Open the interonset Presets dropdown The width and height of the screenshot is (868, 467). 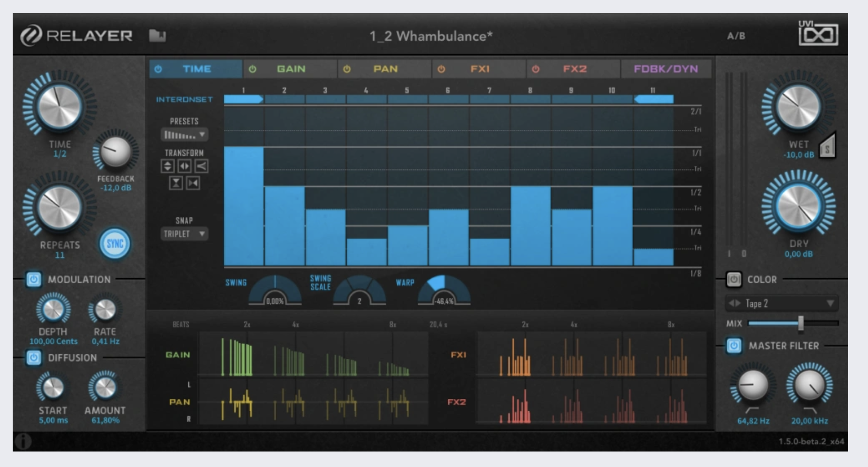pyautogui.click(x=184, y=135)
